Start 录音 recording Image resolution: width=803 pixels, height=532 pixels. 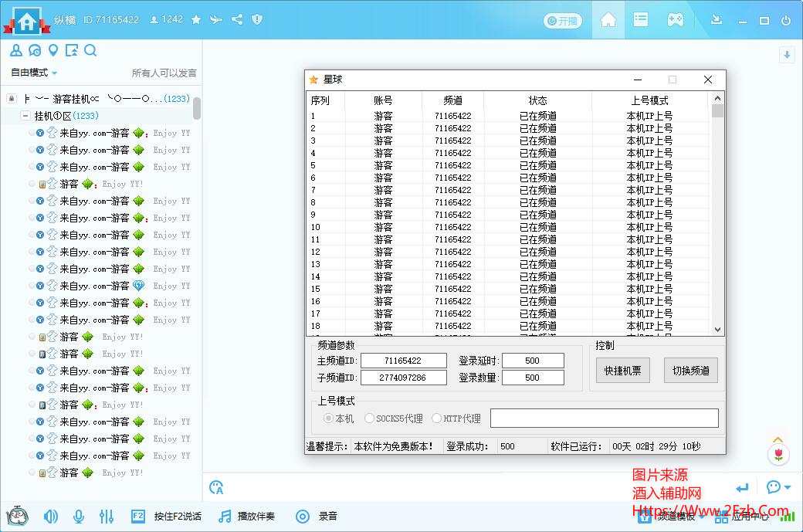(317, 516)
